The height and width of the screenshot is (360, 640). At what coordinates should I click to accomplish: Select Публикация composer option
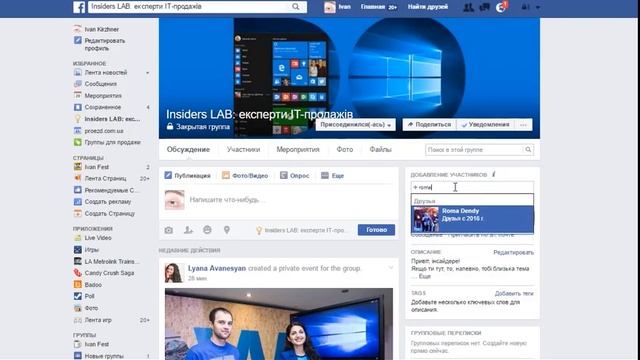click(x=187, y=176)
